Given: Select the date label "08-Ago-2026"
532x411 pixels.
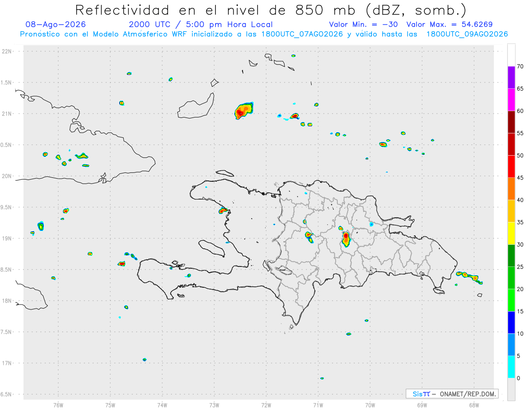Looking at the screenshot, I should click(x=56, y=24).
